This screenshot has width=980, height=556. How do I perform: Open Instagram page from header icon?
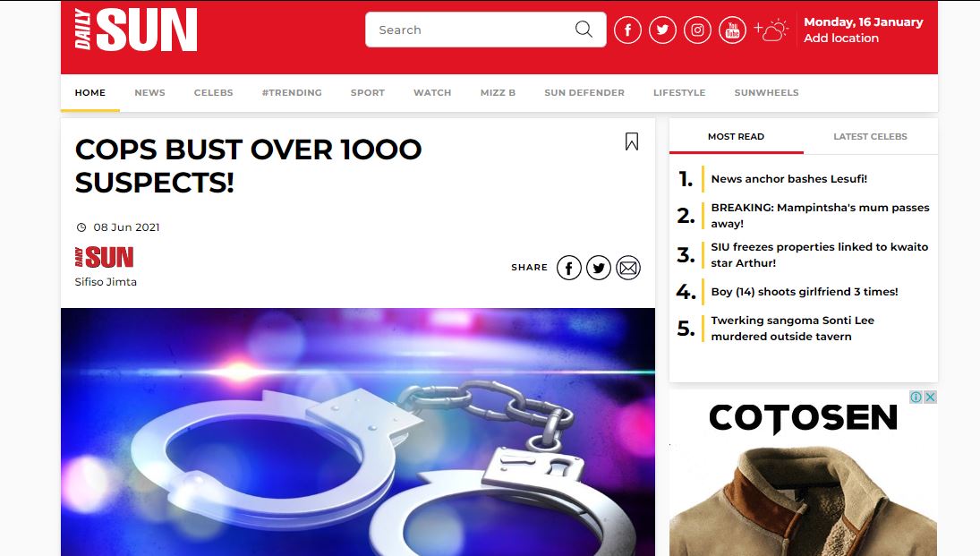coord(697,30)
